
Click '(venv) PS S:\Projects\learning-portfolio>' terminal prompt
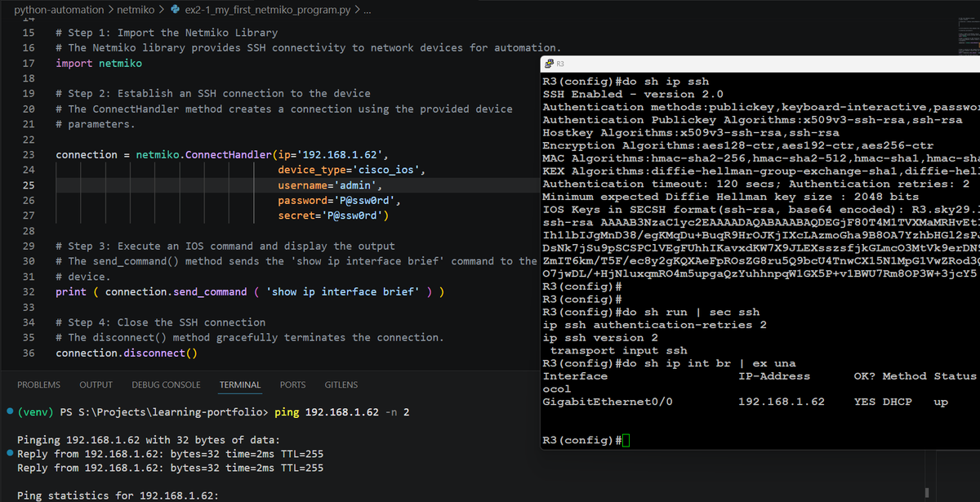[x=144, y=411]
